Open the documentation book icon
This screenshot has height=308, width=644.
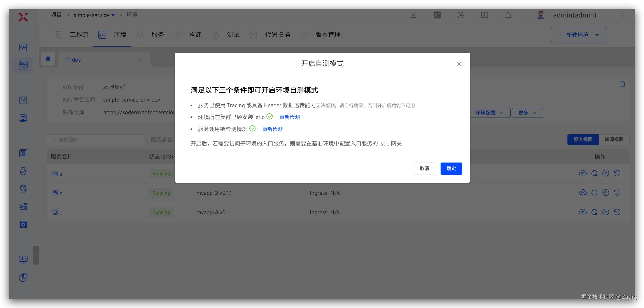[x=485, y=15]
